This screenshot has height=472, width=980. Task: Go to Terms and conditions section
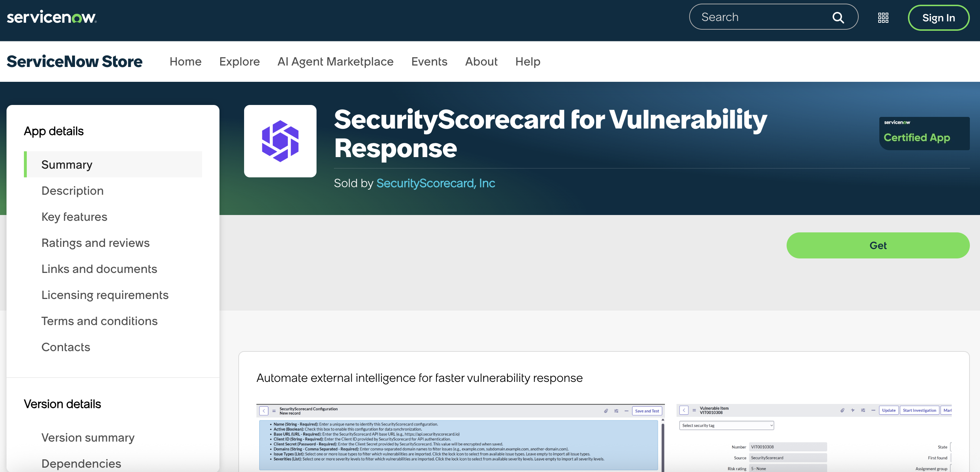click(99, 321)
